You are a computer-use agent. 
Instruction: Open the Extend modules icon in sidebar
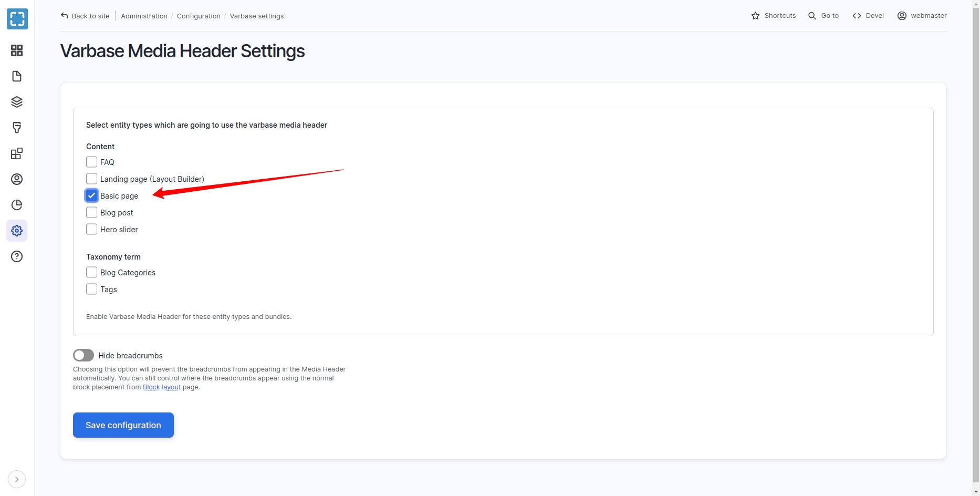pos(17,153)
